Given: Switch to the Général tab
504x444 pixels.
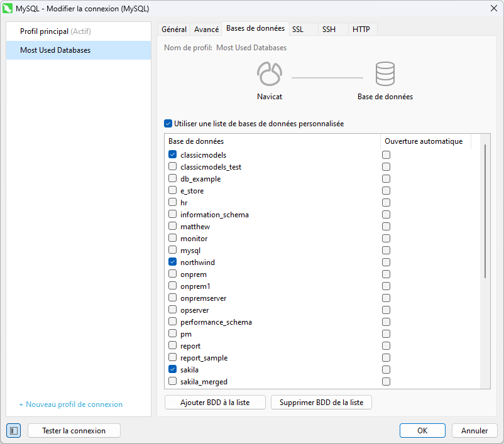Looking at the screenshot, I should pyautogui.click(x=174, y=30).
